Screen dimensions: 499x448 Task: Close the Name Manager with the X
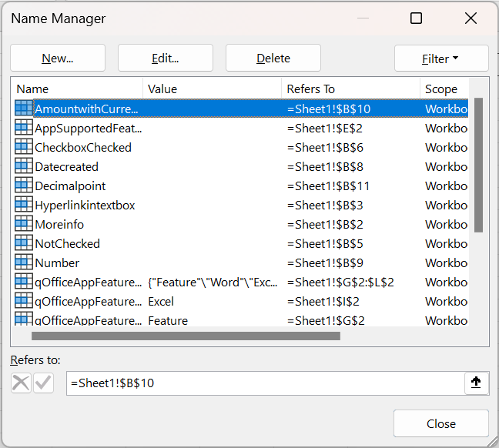(471, 18)
